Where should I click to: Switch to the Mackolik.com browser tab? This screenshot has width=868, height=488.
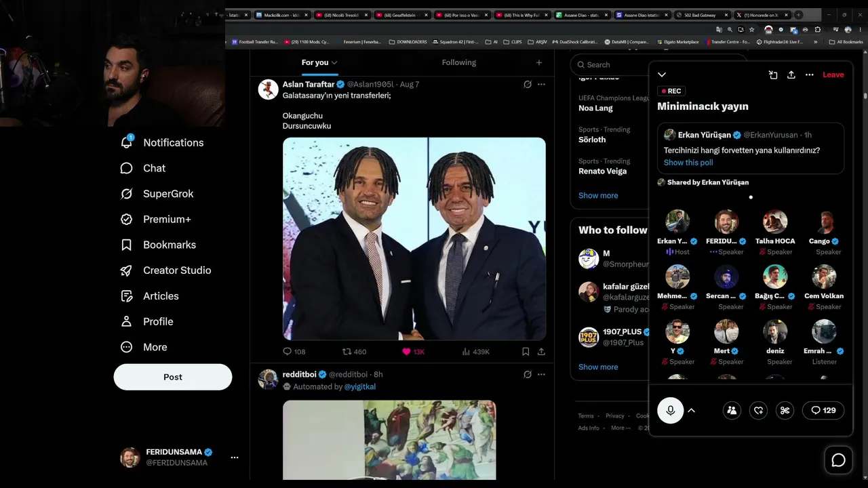pos(281,15)
